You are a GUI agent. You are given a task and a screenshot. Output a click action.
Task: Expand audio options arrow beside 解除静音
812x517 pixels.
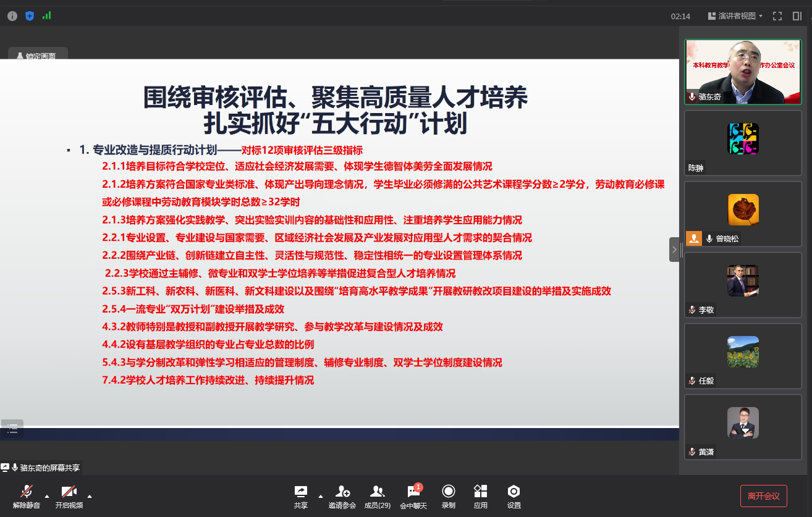point(47,495)
